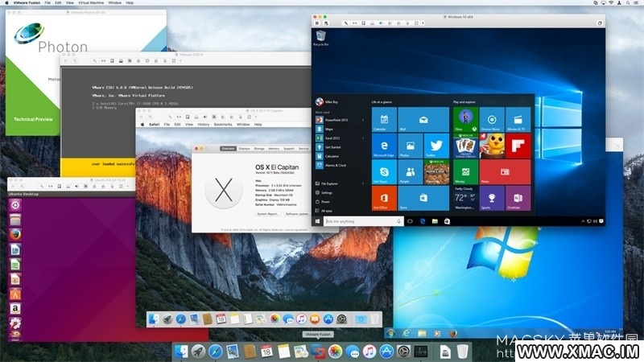Viewport: 644px width, 362px height.
Task: Open Internet Explorer on Windows 7 taskbar
Action: [407, 333]
